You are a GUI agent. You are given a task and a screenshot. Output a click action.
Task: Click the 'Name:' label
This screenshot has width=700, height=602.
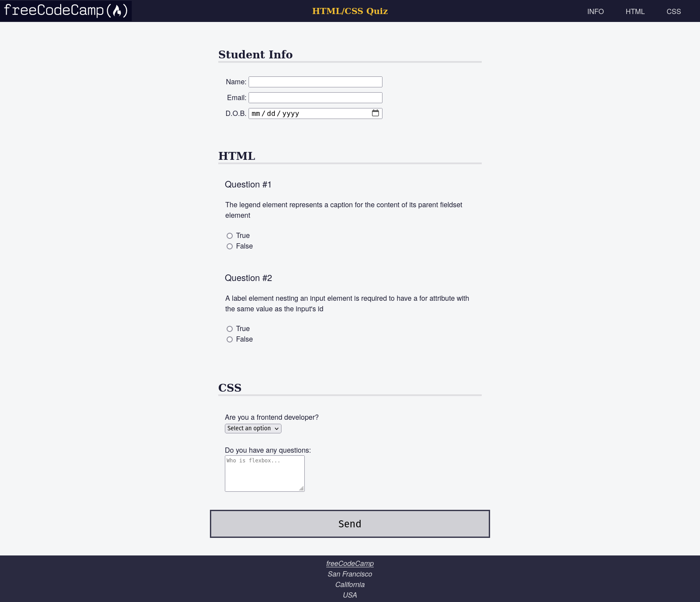click(x=236, y=82)
